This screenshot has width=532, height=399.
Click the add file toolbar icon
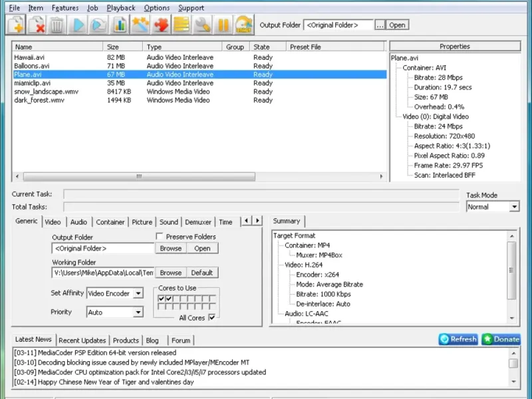pyautogui.click(x=16, y=25)
